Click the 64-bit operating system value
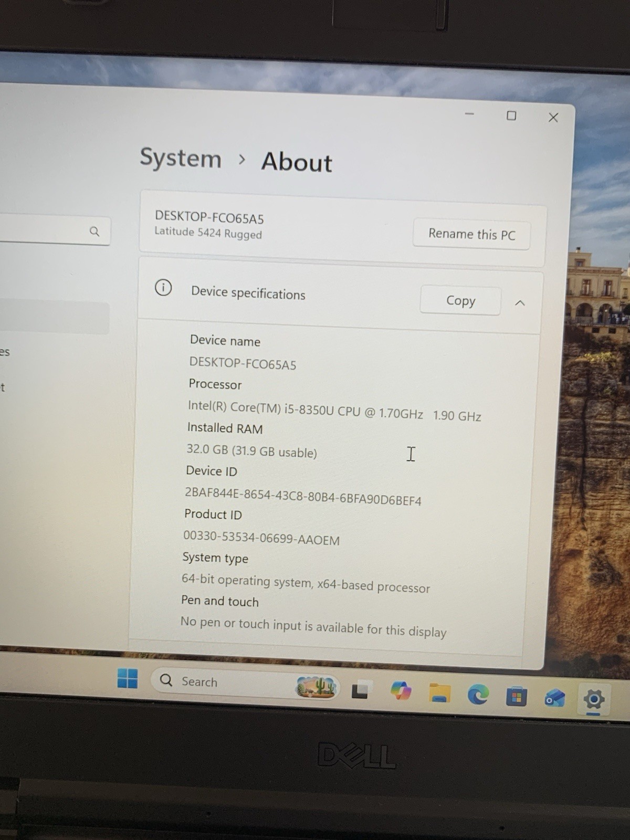 [x=306, y=583]
